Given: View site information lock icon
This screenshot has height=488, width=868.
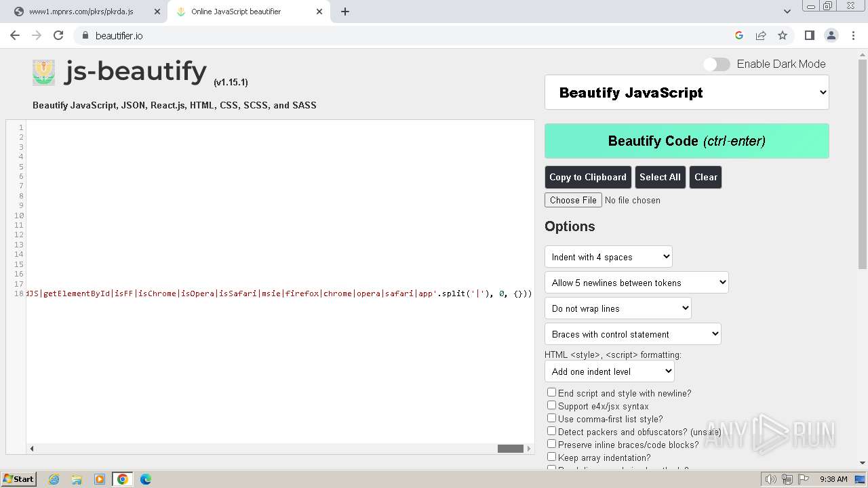Looking at the screenshot, I should tap(85, 35).
